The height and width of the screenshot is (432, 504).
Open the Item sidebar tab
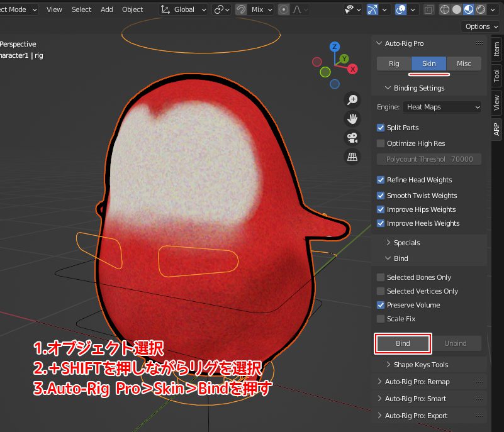click(x=496, y=48)
